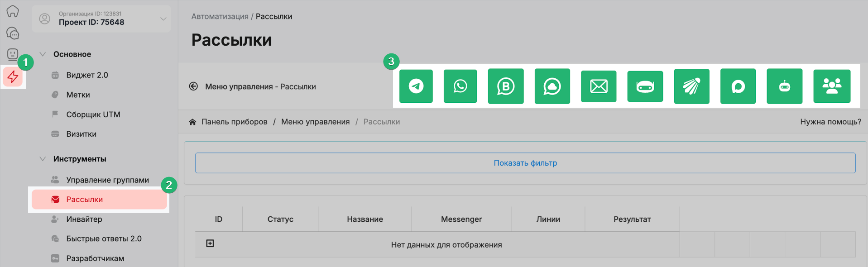Click the email envelope mailing icon

pos(599,86)
